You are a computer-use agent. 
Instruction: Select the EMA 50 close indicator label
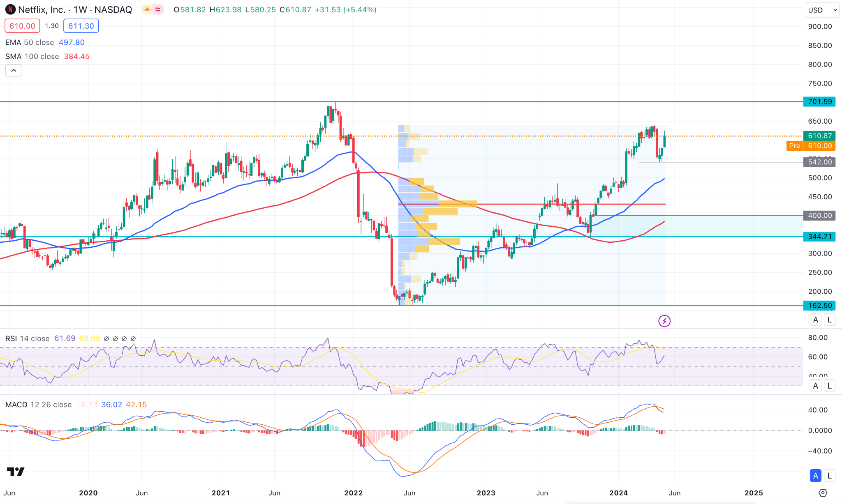(30, 42)
